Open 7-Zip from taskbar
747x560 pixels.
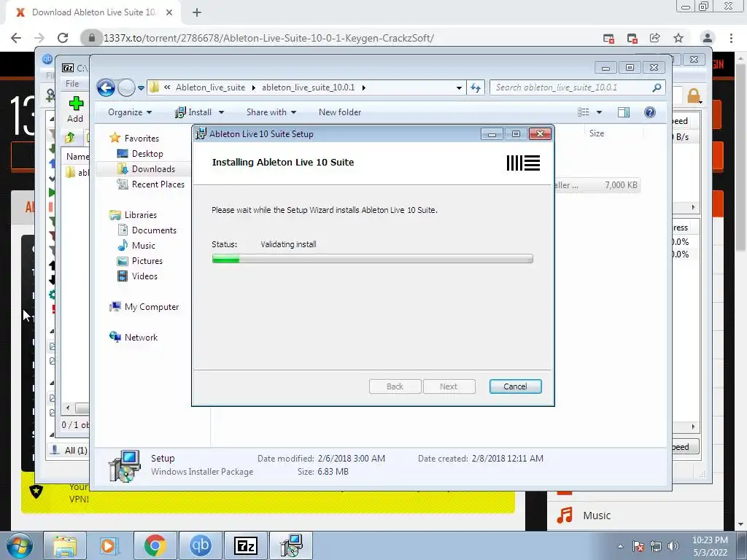coord(246,545)
